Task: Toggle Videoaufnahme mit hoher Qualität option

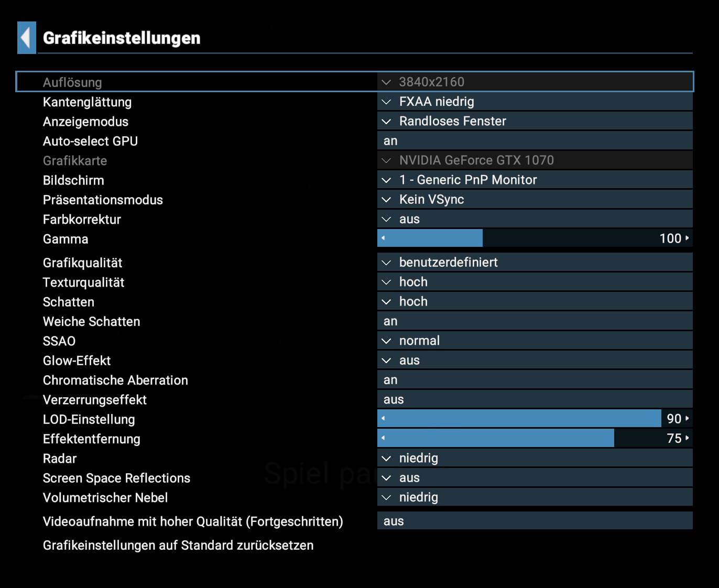Action: click(535, 520)
